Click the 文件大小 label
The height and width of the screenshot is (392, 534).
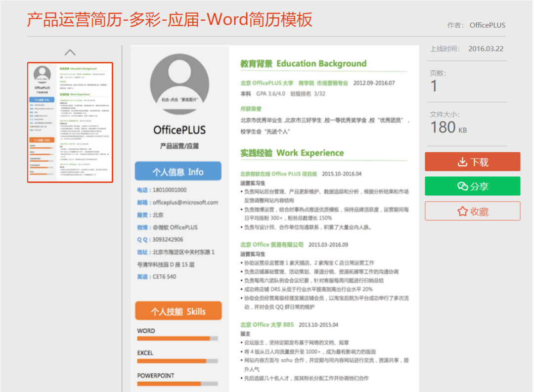[445, 114]
